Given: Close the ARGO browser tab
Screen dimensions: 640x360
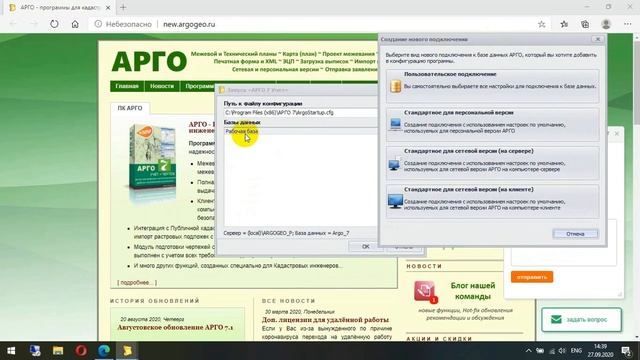Looking at the screenshot, I should pos(108,7).
